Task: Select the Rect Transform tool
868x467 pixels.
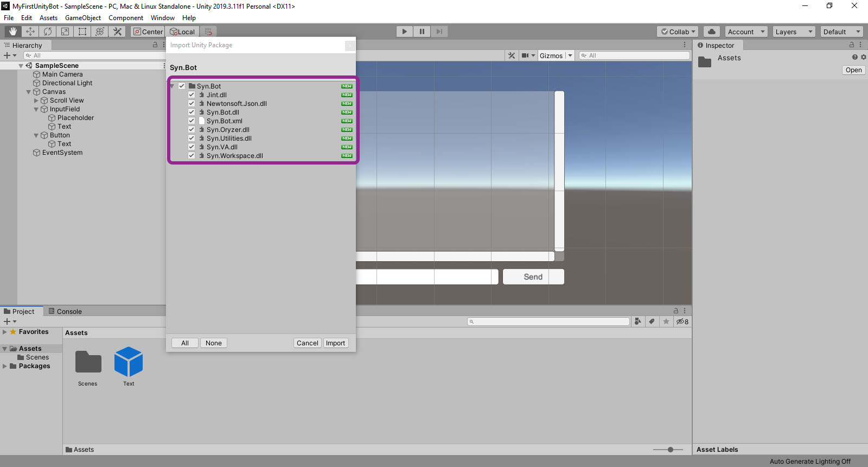Action: (82, 31)
